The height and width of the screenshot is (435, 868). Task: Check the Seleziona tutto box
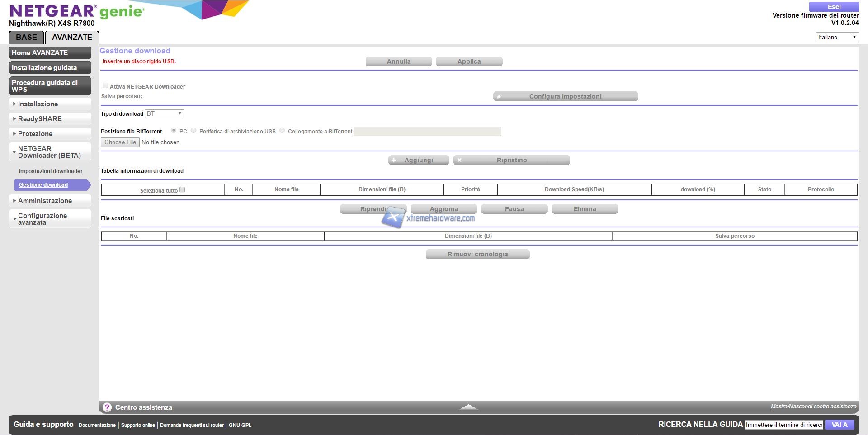point(182,190)
